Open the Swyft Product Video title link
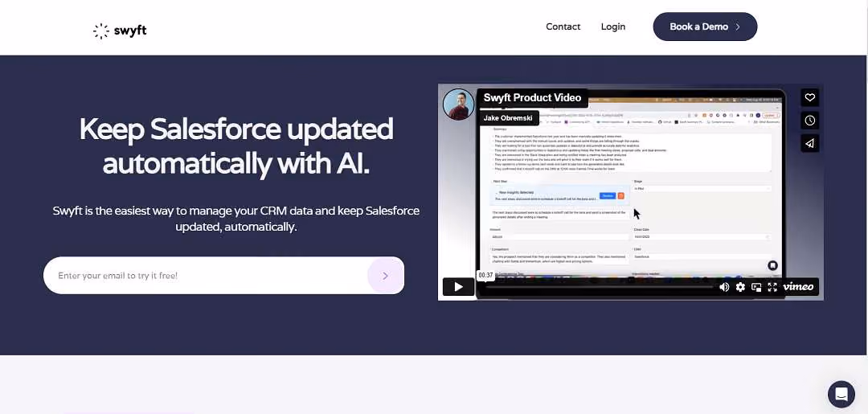This screenshot has height=414, width=868. [532, 97]
